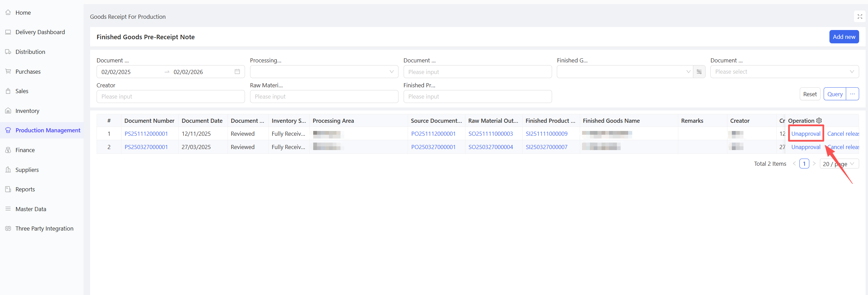Open the date range calendar icon
Screen dimensions: 868x295
237,72
